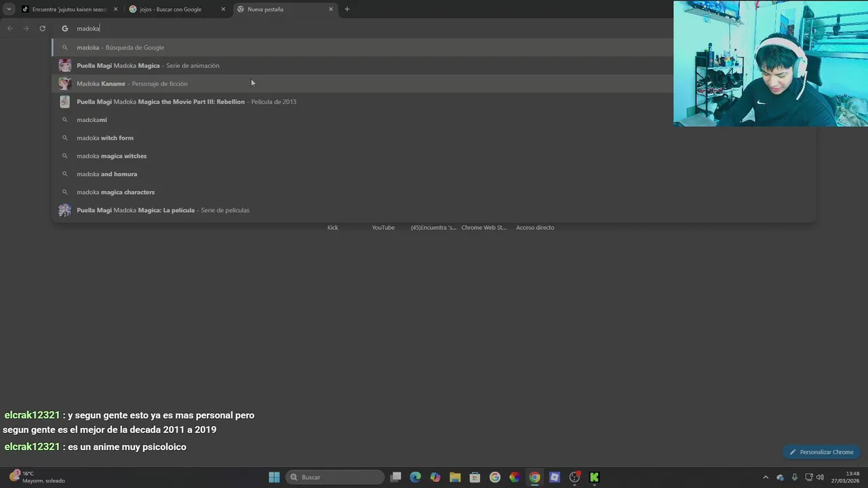Open Copilot from the taskbar
Image resolution: width=868 pixels, height=488 pixels.
click(435, 477)
